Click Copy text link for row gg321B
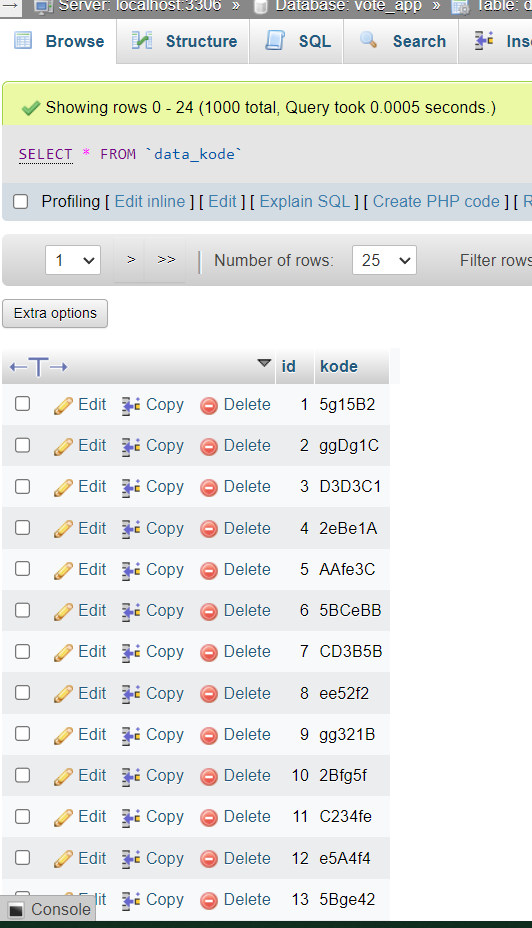 165,734
